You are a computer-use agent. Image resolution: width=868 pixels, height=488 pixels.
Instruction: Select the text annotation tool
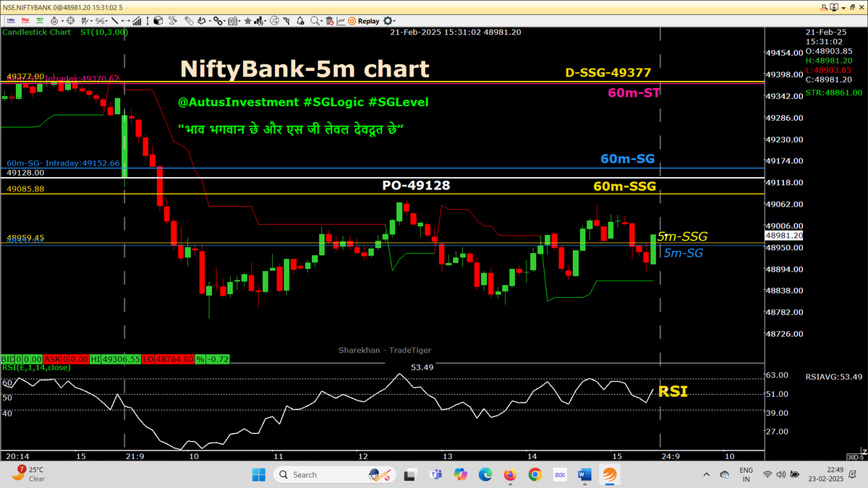click(x=172, y=21)
